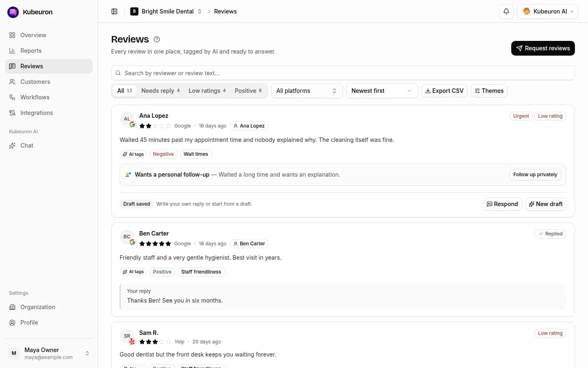588x368 pixels.
Task: Open the notifications bell
Action: 506,11
